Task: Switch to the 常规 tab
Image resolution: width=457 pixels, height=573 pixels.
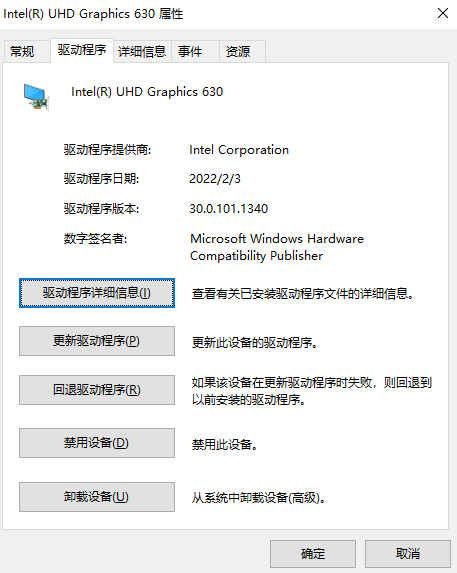Action: tap(22, 52)
